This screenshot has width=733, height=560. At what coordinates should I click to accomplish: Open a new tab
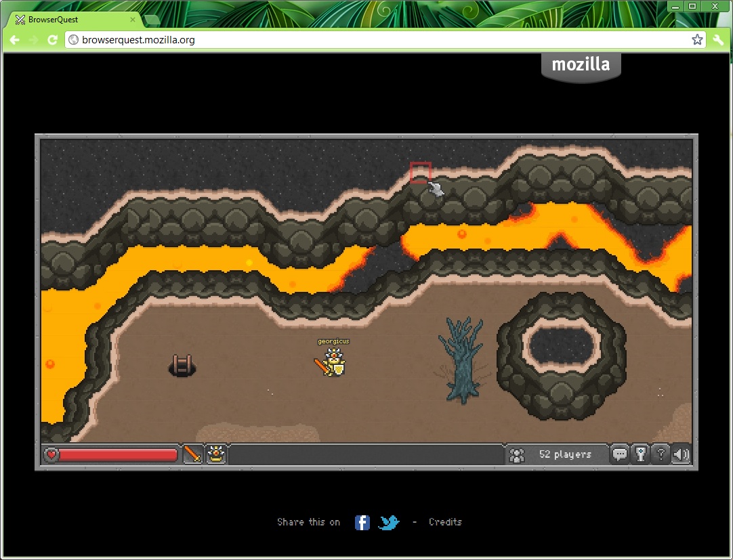tap(152, 20)
